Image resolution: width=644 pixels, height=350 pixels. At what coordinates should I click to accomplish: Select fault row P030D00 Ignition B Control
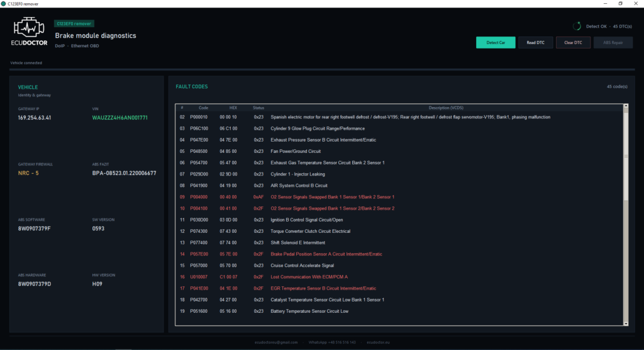(399, 220)
